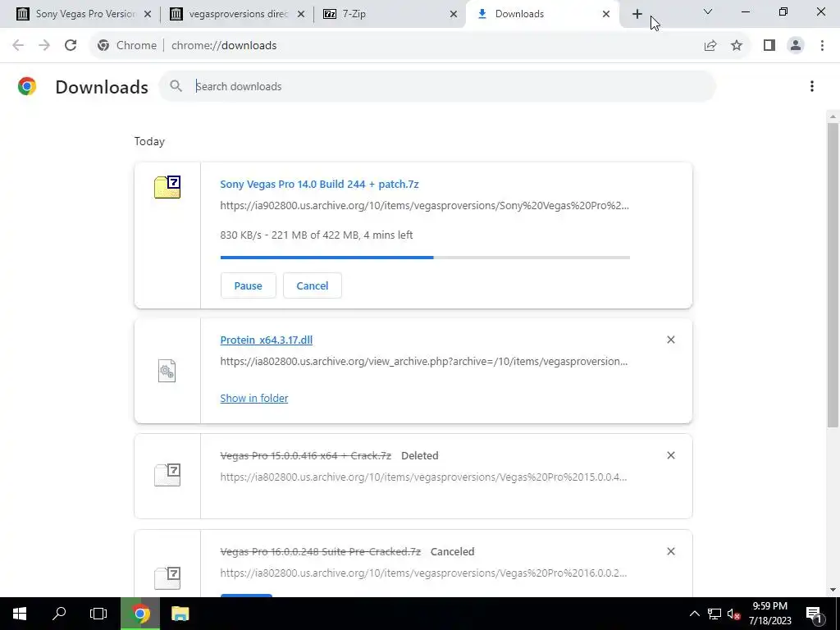The width and height of the screenshot is (840, 630).
Task: Click the greyed 7z icon of Vegas Pro 15.0.0.416
Action: click(x=167, y=475)
